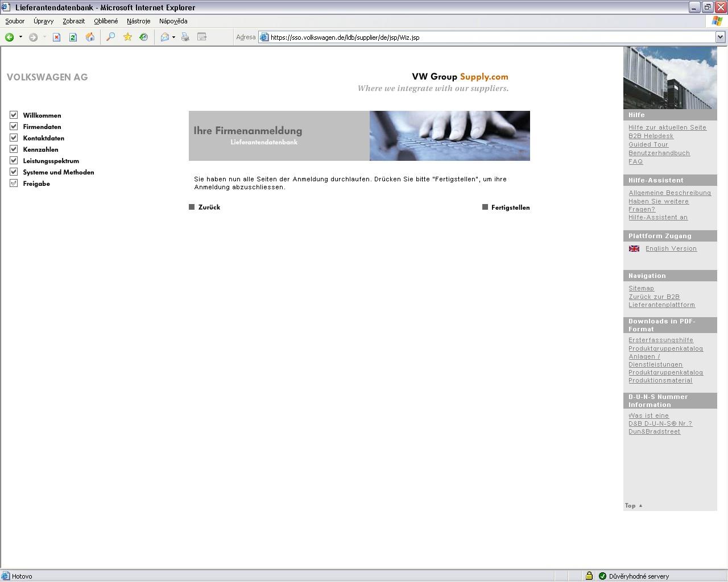Open the Úpravy menu

click(43, 21)
